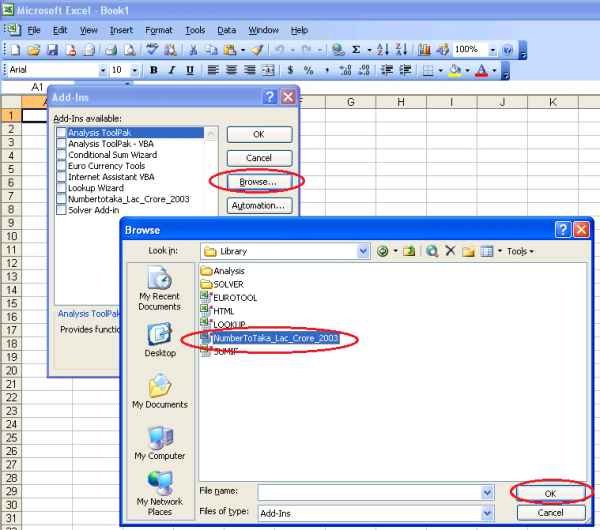
Task: Apply Currency style dollar icon
Action: pyautogui.click(x=290, y=70)
